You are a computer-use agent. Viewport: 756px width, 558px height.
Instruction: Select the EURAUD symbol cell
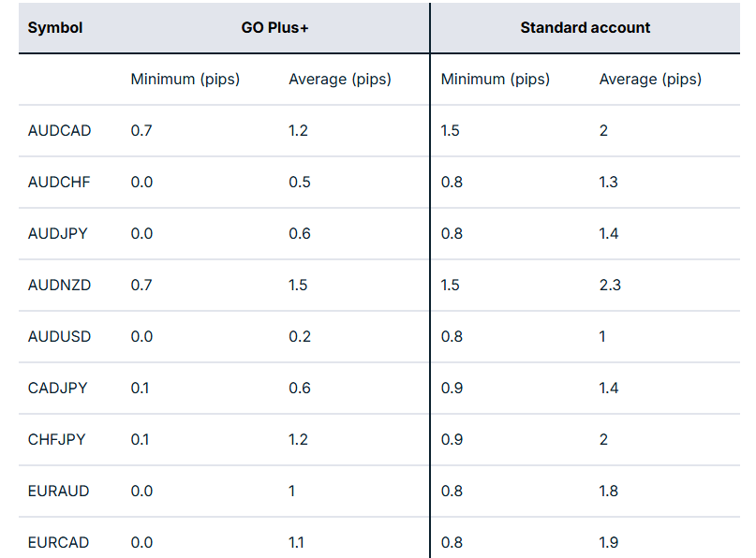(59, 492)
